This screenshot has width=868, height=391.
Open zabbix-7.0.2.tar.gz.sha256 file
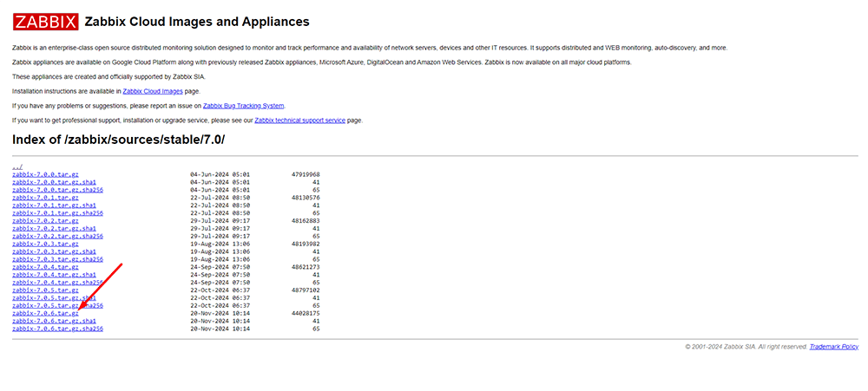[x=57, y=236]
